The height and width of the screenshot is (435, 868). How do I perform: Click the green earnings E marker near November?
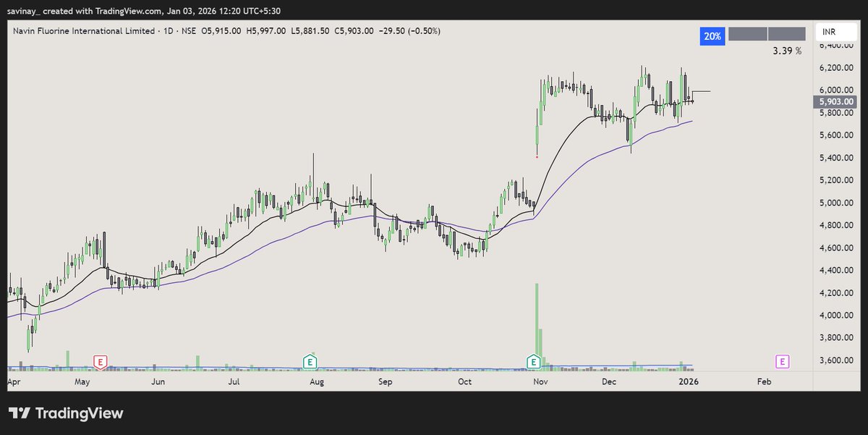[x=534, y=361]
